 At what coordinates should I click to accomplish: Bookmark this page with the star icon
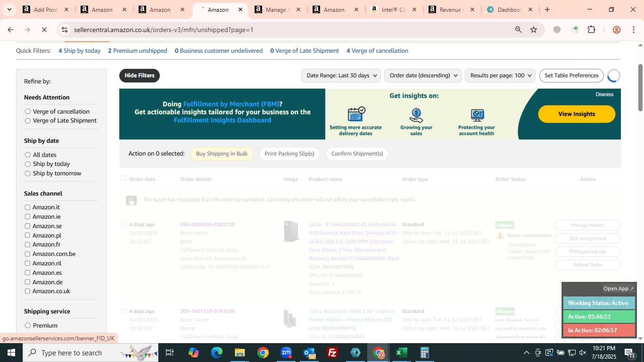(534, 30)
